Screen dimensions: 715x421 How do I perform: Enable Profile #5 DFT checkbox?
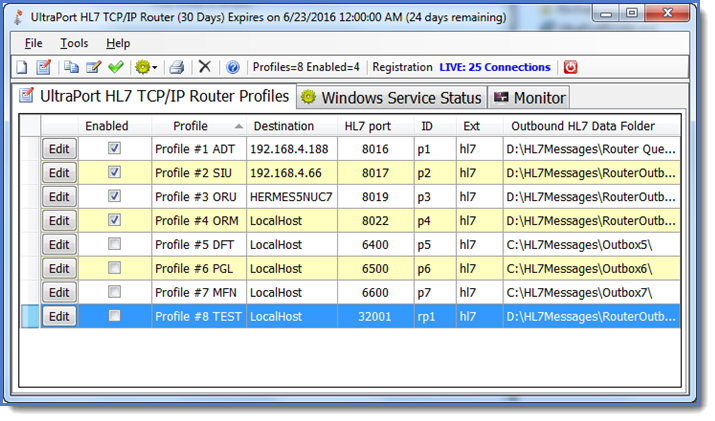pyautogui.click(x=114, y=244)
